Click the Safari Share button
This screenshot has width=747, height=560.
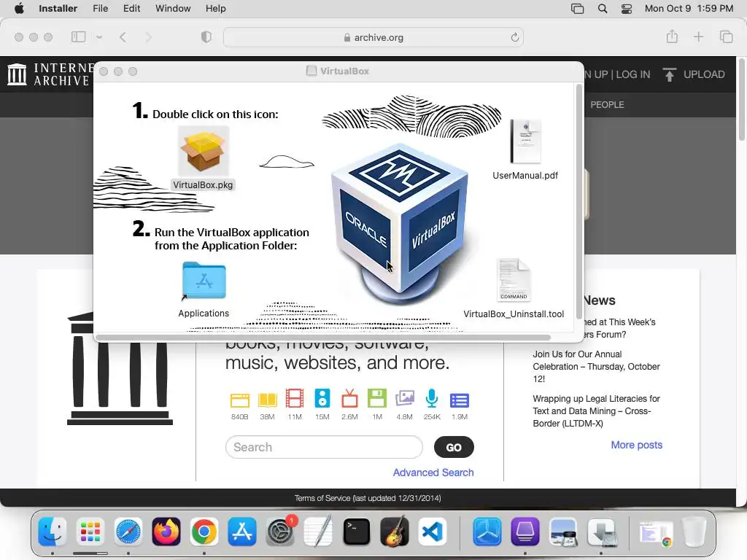[672, 36]
